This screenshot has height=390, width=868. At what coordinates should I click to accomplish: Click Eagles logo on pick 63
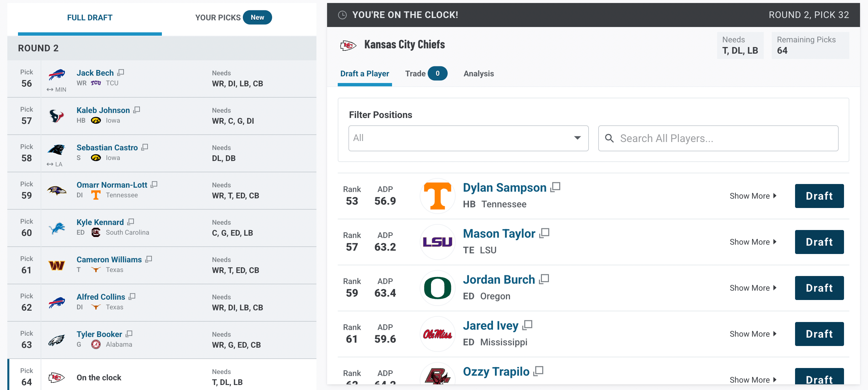click(57, 340)
